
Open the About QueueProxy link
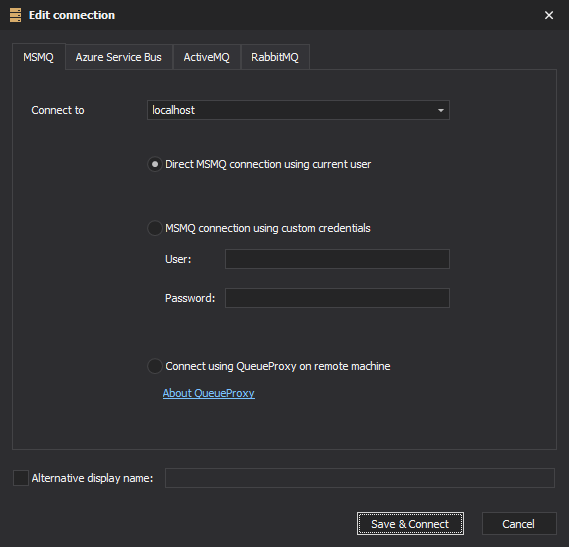209,393
